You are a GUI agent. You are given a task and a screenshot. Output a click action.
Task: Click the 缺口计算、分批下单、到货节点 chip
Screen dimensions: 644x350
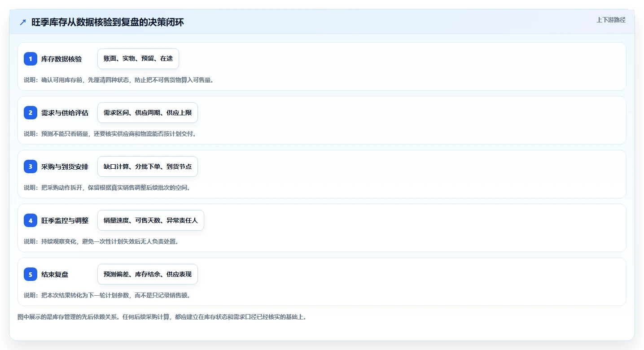148,166
